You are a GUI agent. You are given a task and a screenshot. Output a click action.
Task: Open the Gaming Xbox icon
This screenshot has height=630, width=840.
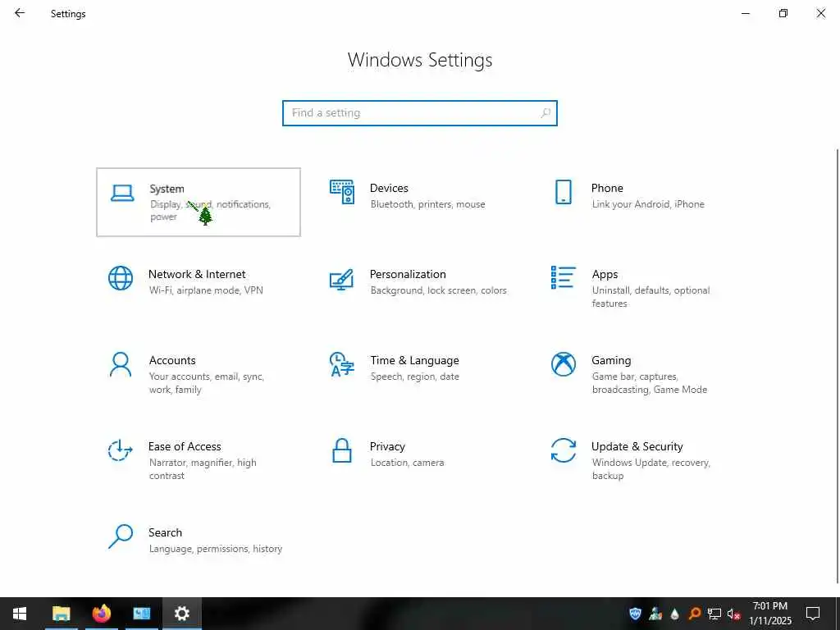[x=563, y=364]
